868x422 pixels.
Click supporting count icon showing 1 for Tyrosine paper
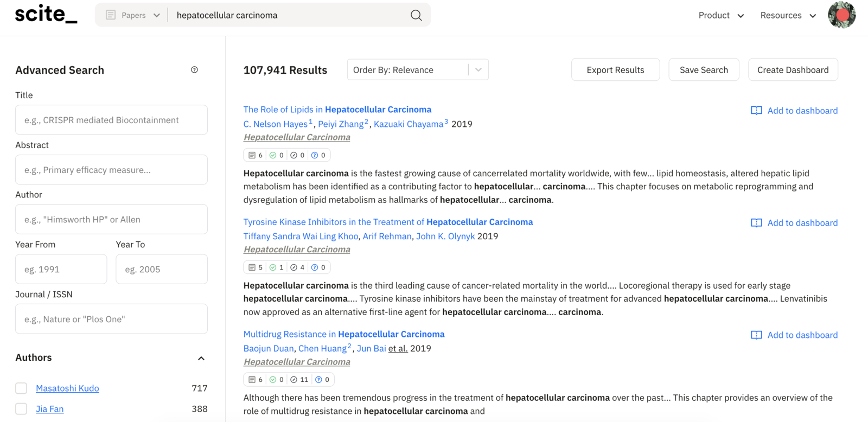pyautogui.click(x=273, y=267)
